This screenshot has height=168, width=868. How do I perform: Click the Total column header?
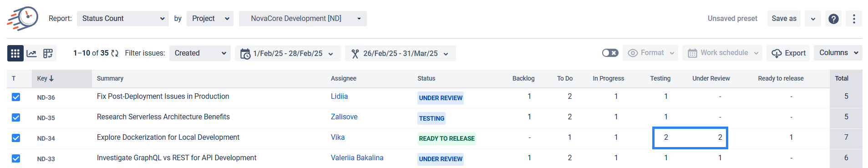842,78
